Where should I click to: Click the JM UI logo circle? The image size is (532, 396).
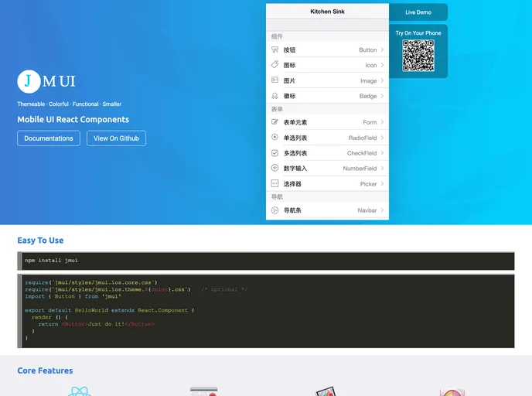(x=29, y=81)
